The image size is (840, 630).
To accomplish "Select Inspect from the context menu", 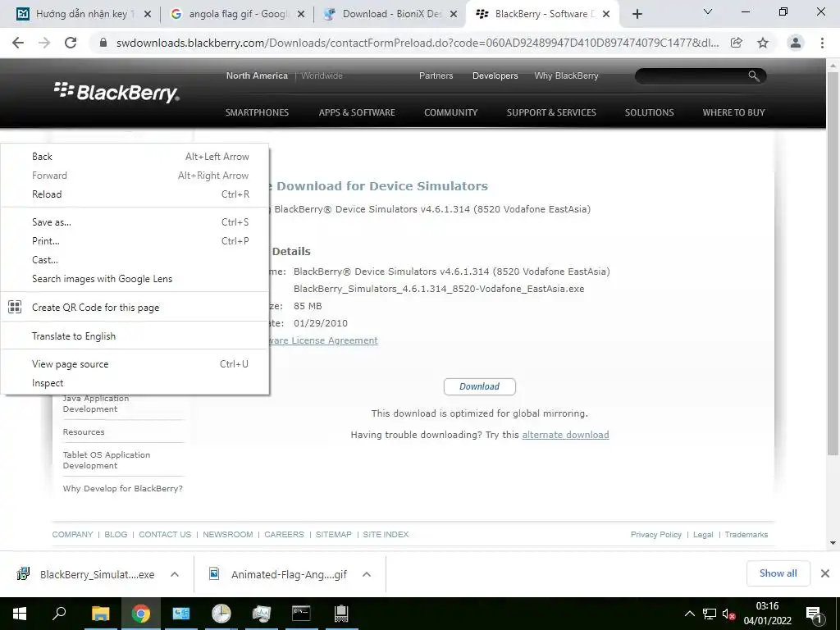I will pos(135,383).
